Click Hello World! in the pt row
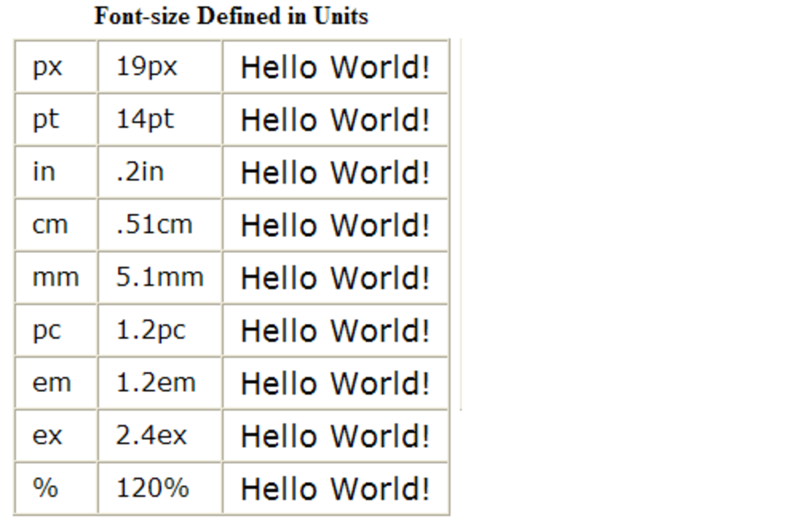 coord(335,120)
